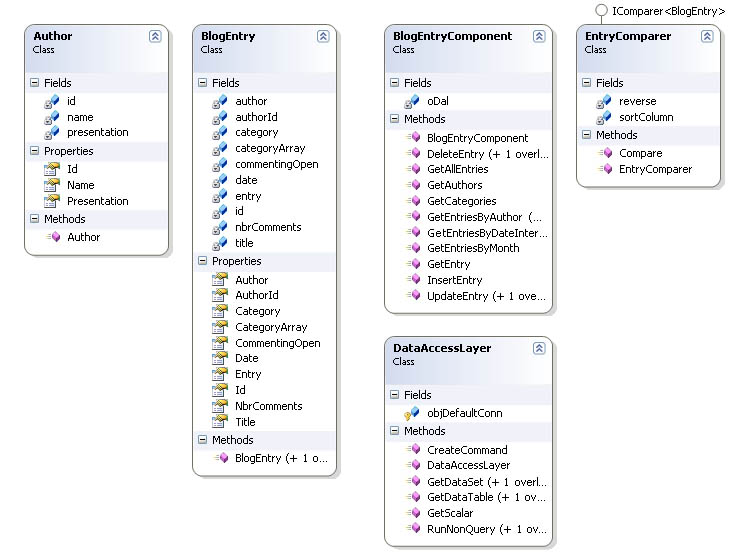This screenshot has height=558, width=738.
Task: Collapse the BlogEntryComponent class chevron
Action: 539,36
